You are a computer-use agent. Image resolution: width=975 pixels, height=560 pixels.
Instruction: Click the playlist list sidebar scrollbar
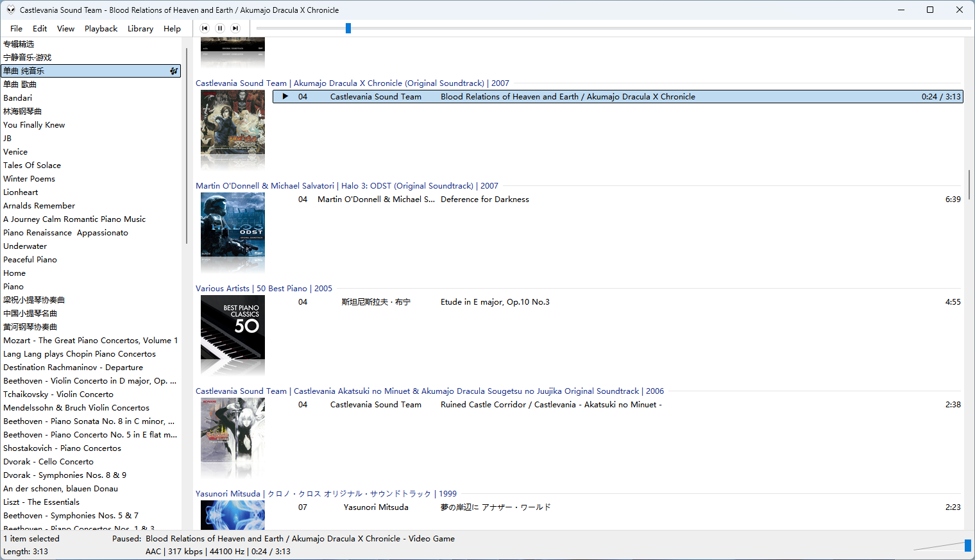pos(187,146)
